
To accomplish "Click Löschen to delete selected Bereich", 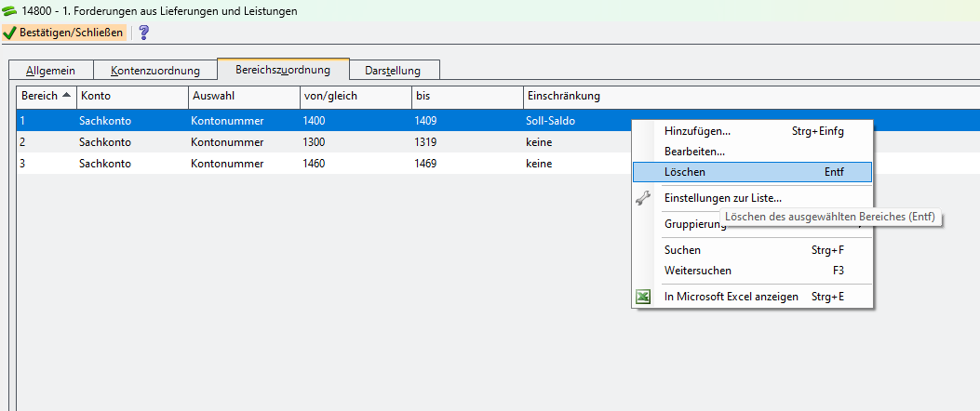I will (x=685, y=172).
